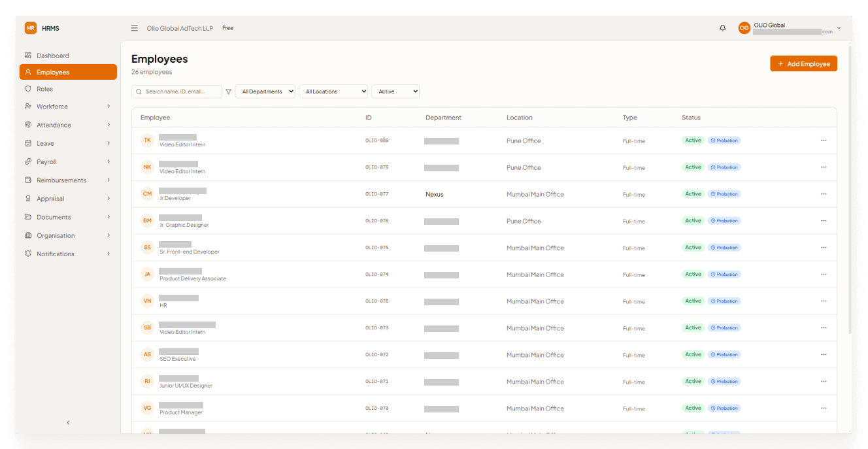This screenshot has width=868, height=449.
Task: Expand the Payroll submenu
Action: (x=108, y=161)
